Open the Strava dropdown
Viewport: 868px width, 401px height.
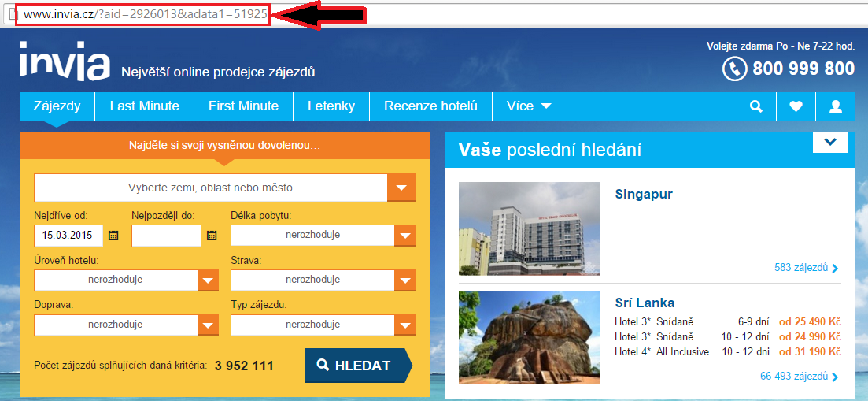coord(404,280)
